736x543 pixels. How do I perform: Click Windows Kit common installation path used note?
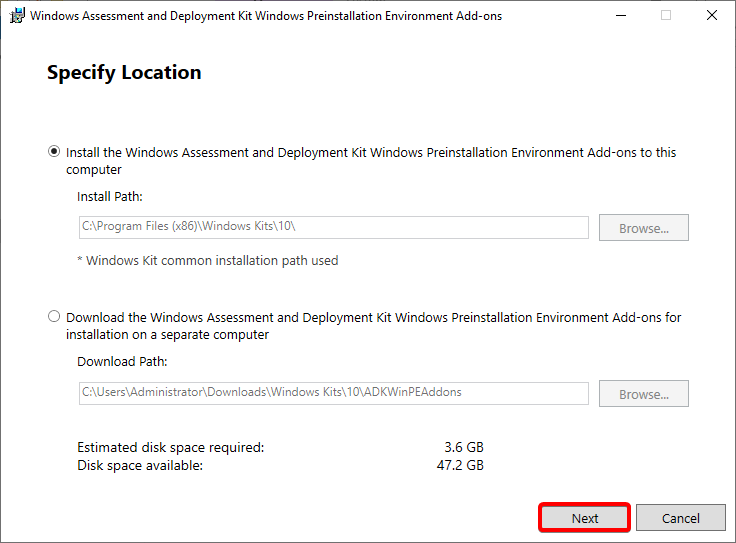pyautogui.click(x=207, y=260)
